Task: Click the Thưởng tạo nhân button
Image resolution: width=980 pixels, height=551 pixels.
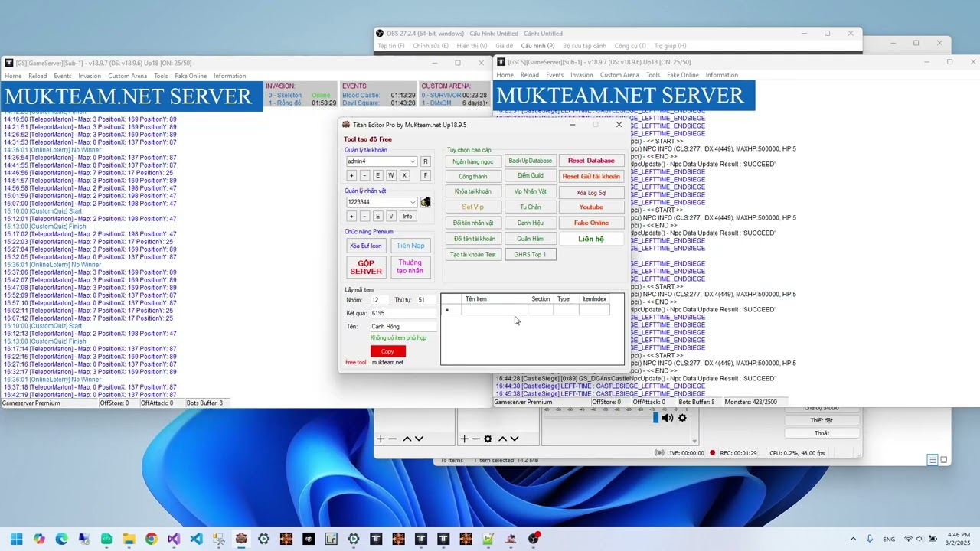Action: pyautogui.click(x=410, y=267)
